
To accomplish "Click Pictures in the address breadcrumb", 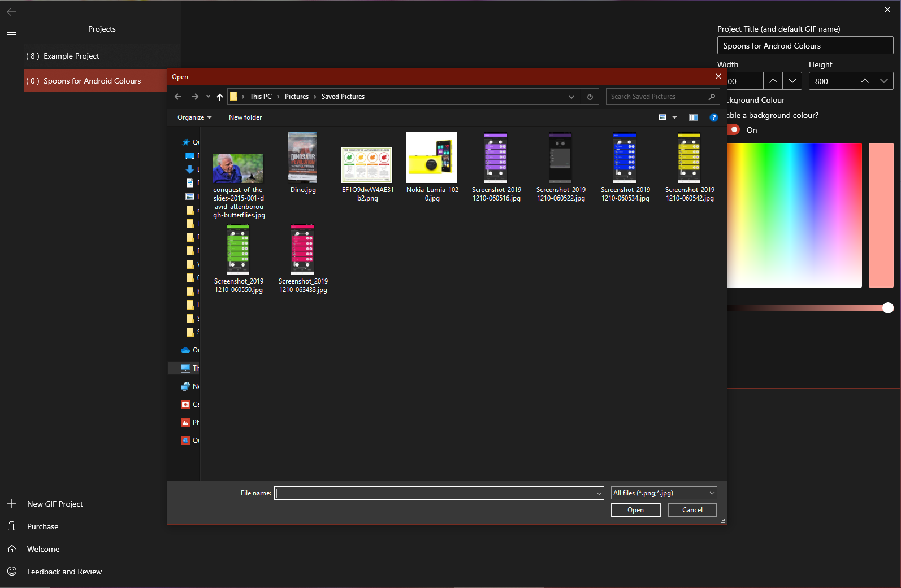I will tap(297, 97).
